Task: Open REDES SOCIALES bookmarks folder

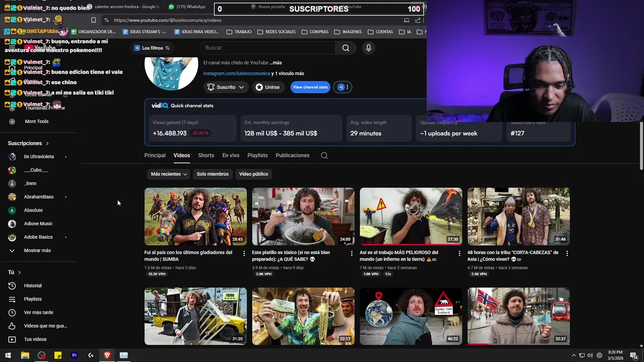Action: click(x=276, y=32)
